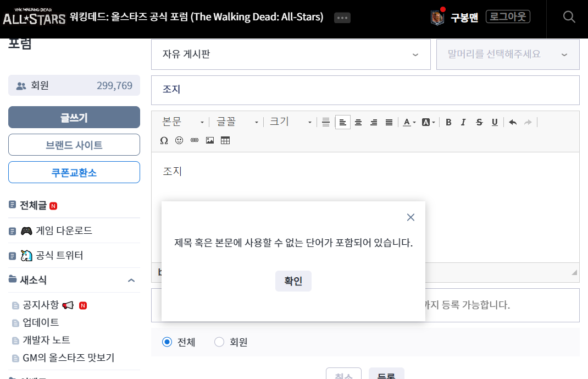Open the 자유 게시판 board dropdown

click(290, 54)
